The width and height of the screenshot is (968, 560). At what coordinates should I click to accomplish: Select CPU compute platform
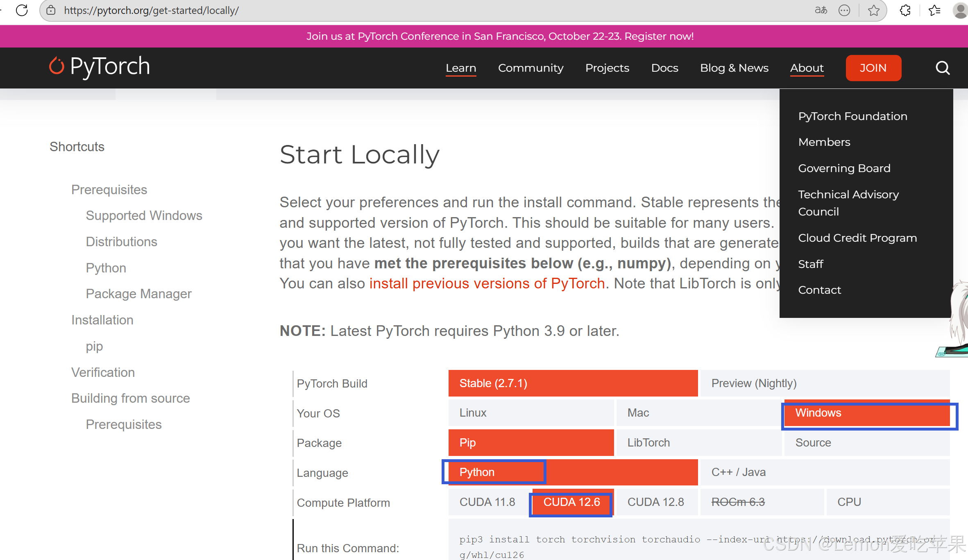[888, 502]
